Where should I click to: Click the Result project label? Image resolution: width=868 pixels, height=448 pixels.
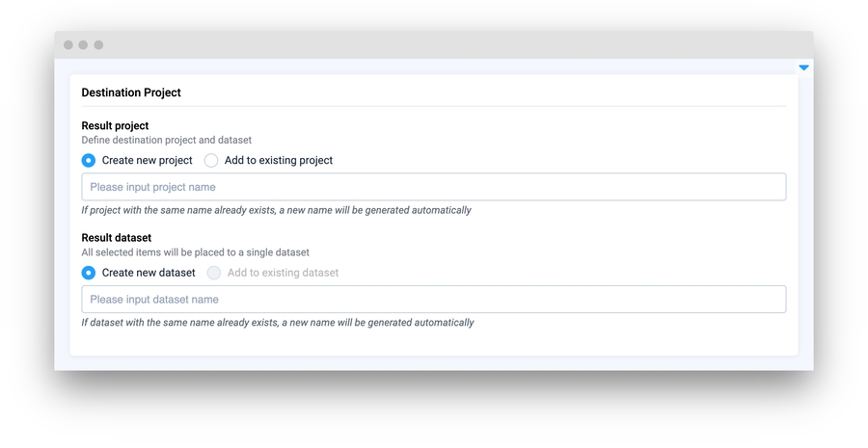(x=115, y=126)
